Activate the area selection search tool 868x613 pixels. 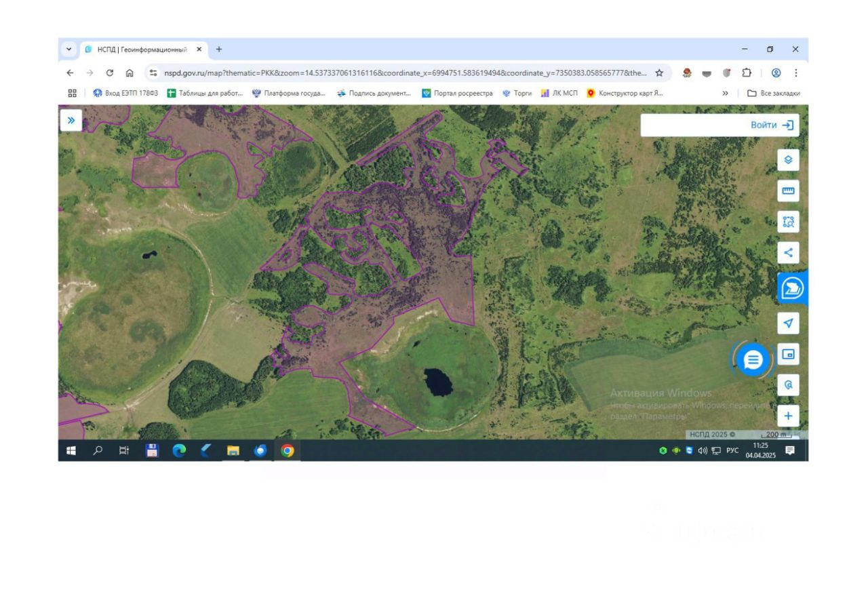pos(788,222)
